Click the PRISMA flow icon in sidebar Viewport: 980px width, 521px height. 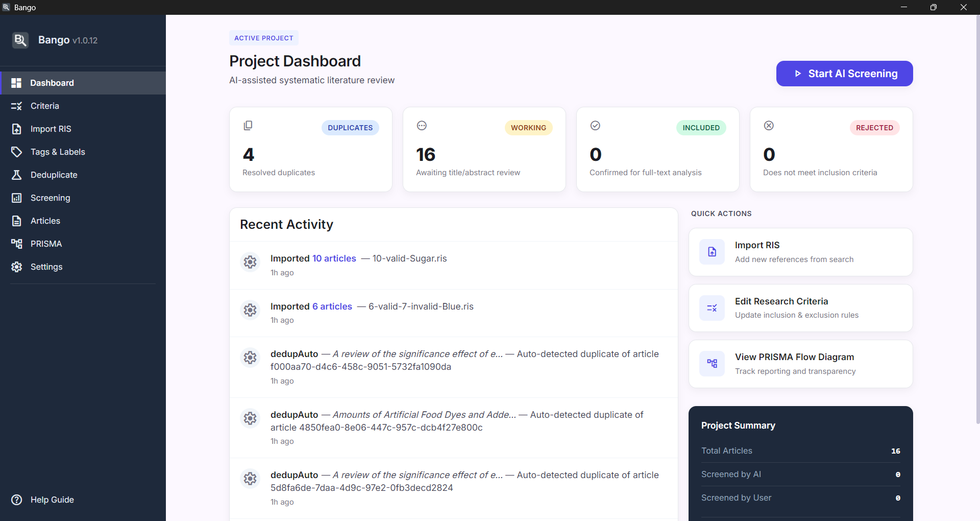pos(16,244)
